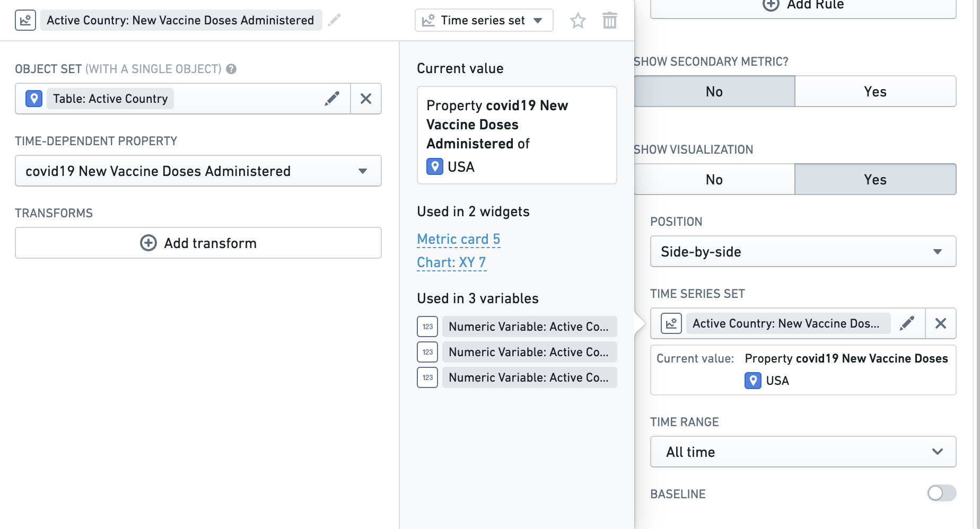This screenshot has height=529, width=980.
Task: Click the USA pin icon in Current value card
Action: pos(435,167)
